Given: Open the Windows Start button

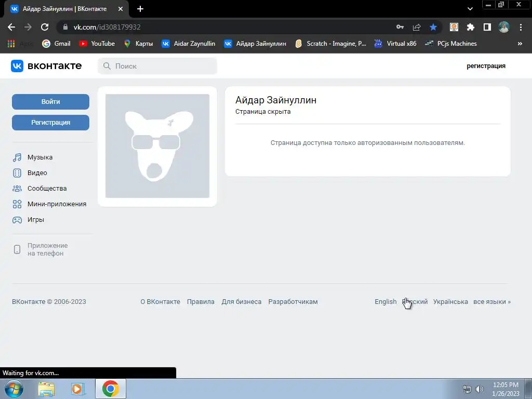Looking at the screenshot, I should (x=14, y=389).
